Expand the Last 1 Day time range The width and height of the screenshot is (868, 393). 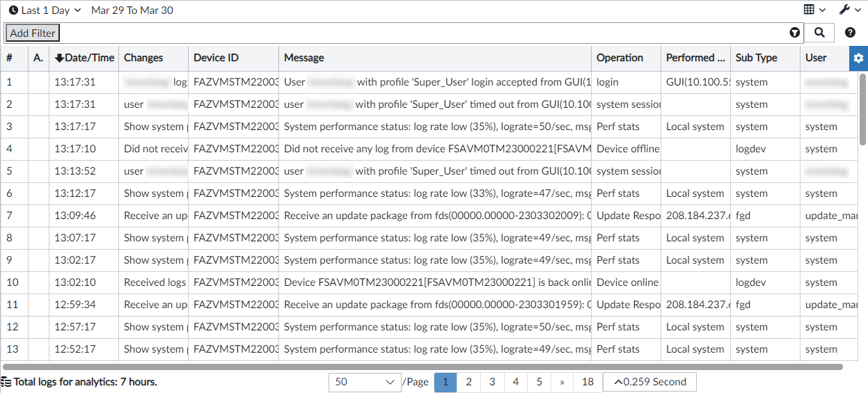click(x=50, y=10)
